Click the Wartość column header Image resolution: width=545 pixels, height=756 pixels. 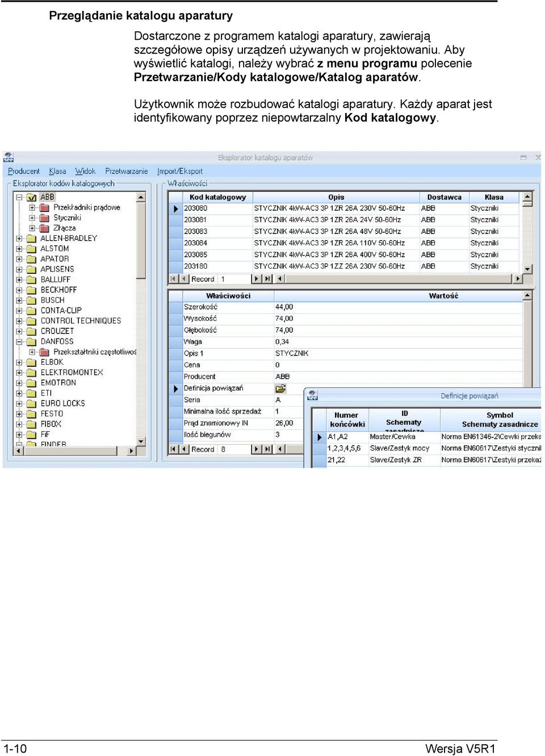coord(398,296)
